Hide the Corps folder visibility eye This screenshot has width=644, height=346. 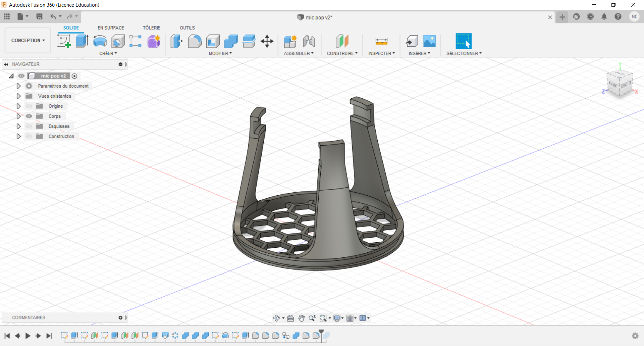pyautogui.click(x=29, y=116)
